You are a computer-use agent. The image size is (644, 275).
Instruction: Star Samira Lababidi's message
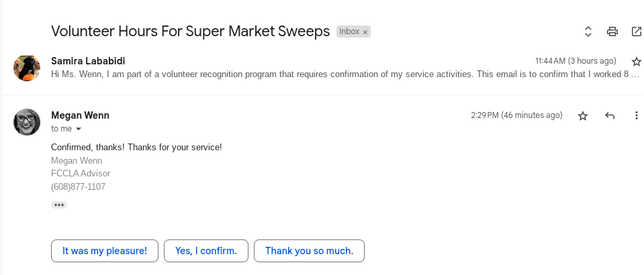click(x=637, y=61)
